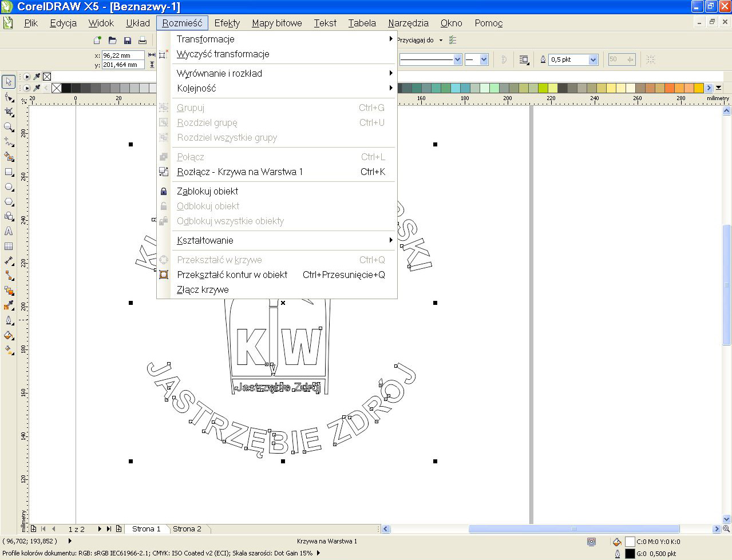The width and height of the screenshot is (732, 560).
Task: Open the text wrap options icon
Action: coord(524,59)
